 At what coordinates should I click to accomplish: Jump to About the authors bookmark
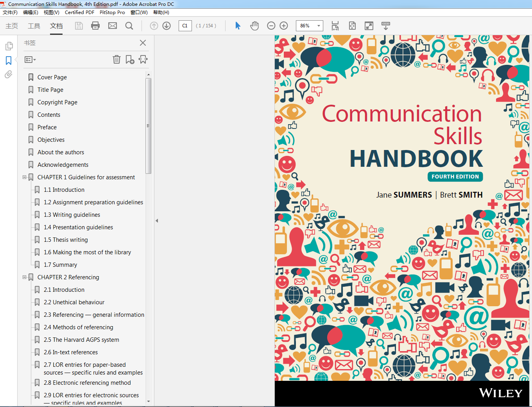(61, 152)
